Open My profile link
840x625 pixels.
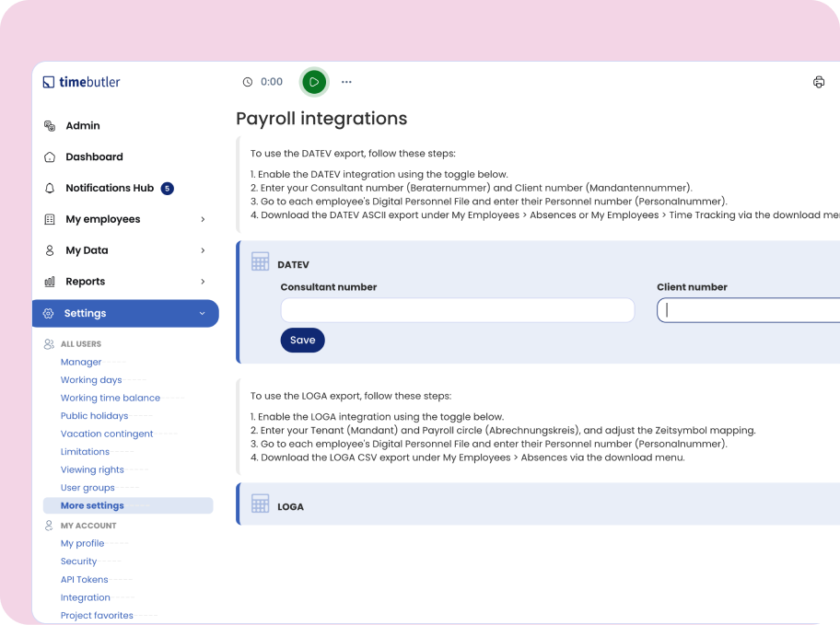(x=83, y=543)
